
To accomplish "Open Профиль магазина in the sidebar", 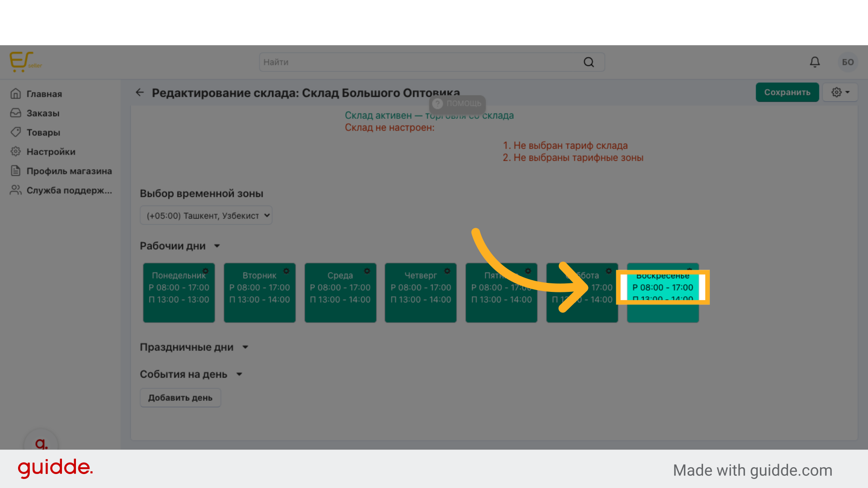I will click(69, 171).
